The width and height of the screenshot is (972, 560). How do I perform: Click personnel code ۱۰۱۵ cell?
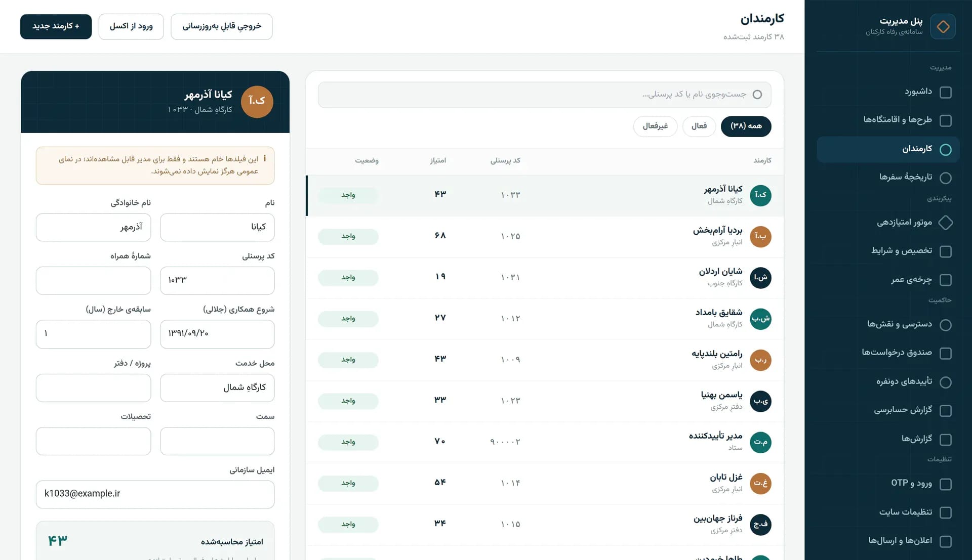pos(510,525)
